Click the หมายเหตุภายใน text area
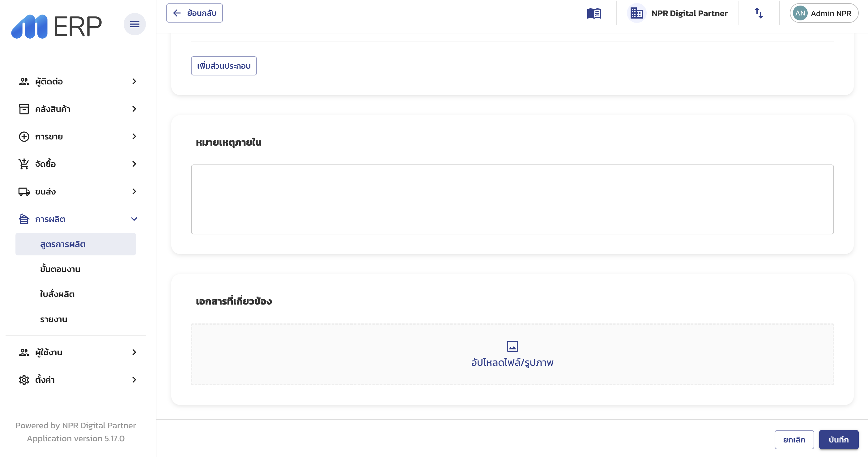Viewport: 868px width, 457px height. click(x=512, y=199)
